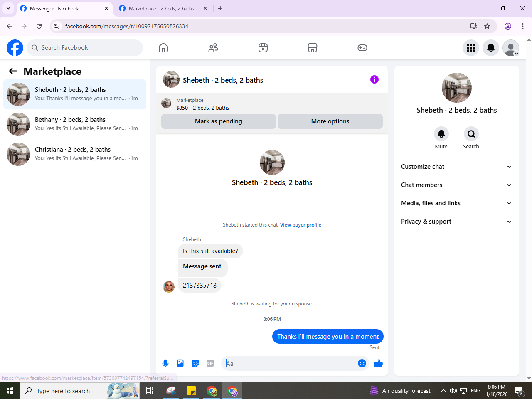Open the menu grid icon
The width and height of the screenshot is (532, 399).
tap(471, 48)
